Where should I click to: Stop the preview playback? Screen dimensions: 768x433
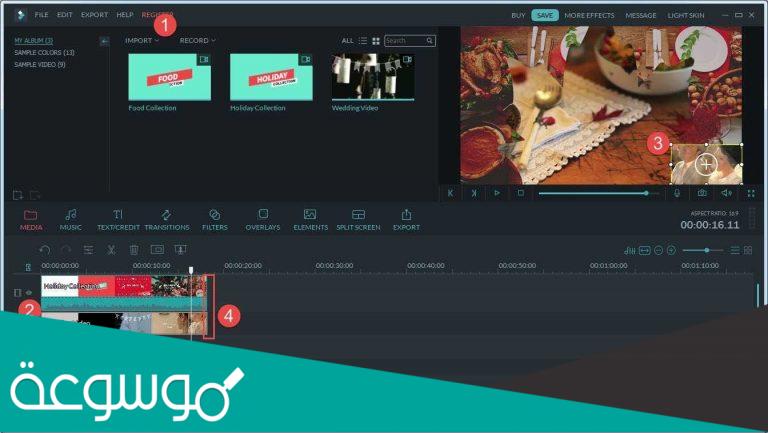tap(521, 193)
